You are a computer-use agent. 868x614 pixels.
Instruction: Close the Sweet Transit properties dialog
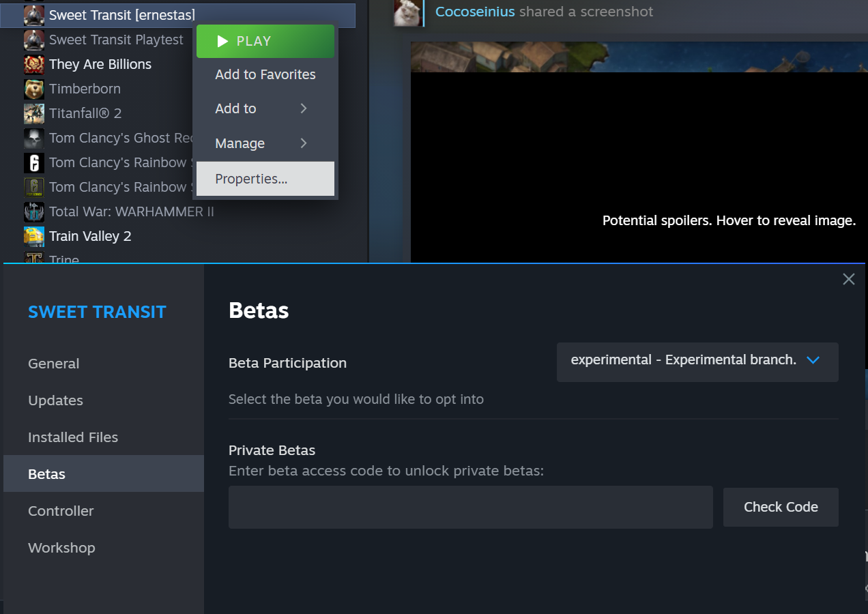tap(848, 279)
